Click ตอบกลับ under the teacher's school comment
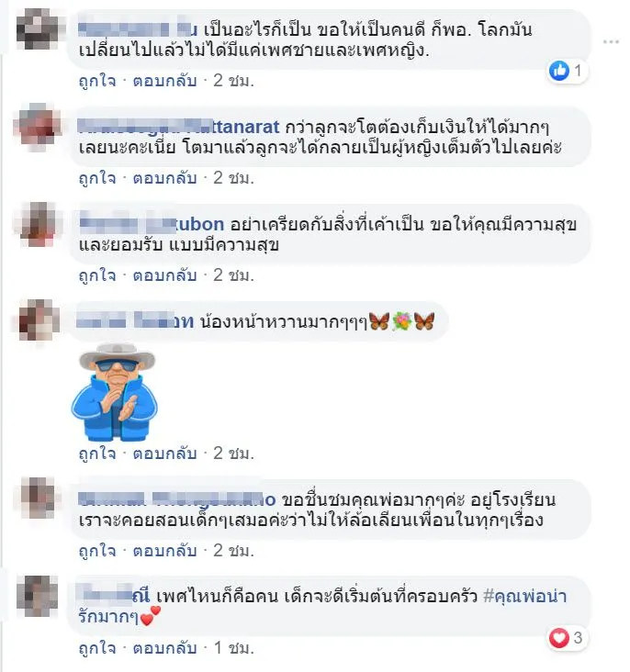Image resolution: width=630 pixels, height=672 pixels. 164,550
